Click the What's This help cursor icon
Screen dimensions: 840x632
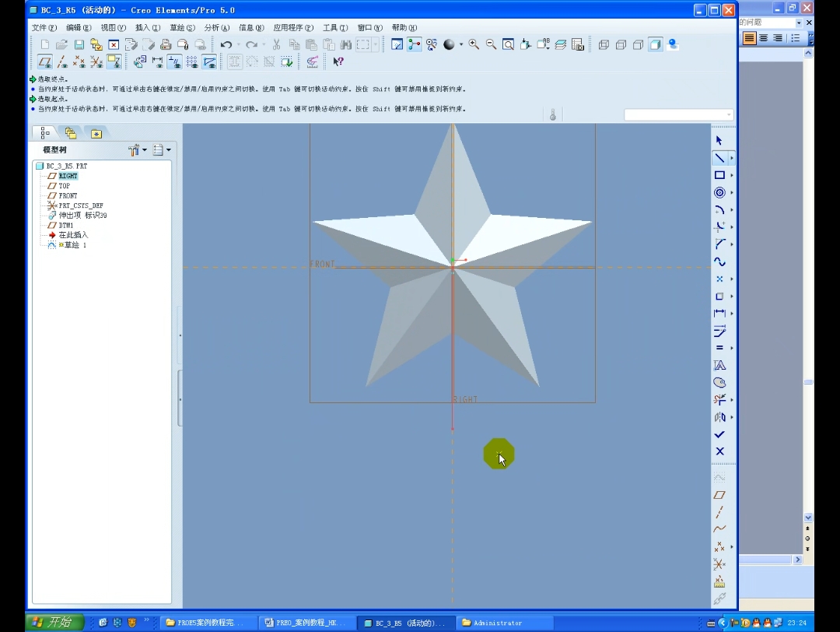(x=338, y=61)
